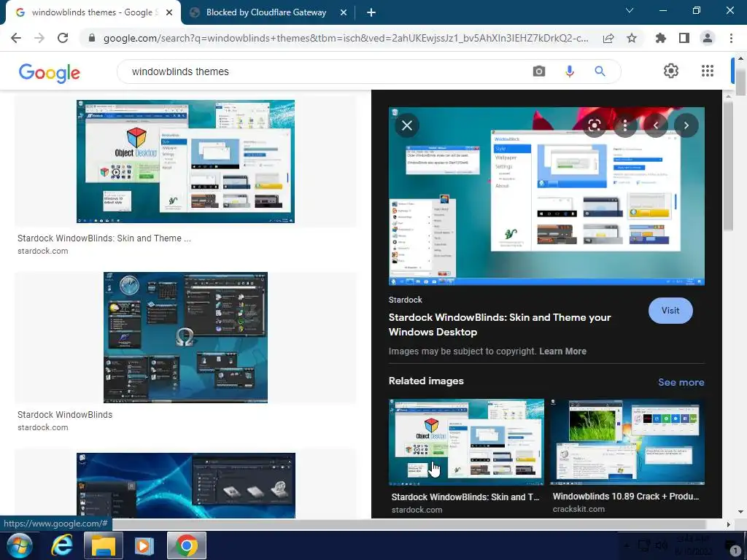The height and width of the screenshot is (560, 747).
Task: Click the Chrome taskbar icon
Action: pos(186,545)
